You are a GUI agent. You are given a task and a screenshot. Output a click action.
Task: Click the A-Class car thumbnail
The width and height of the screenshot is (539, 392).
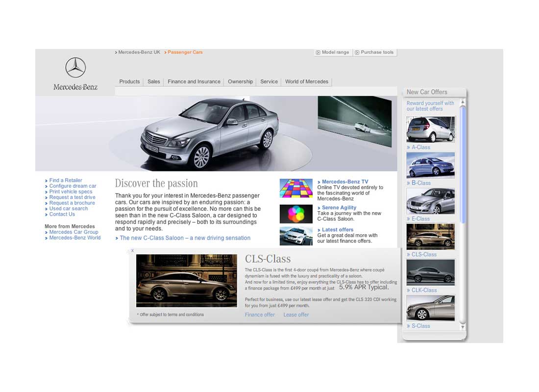click(430, 129)
